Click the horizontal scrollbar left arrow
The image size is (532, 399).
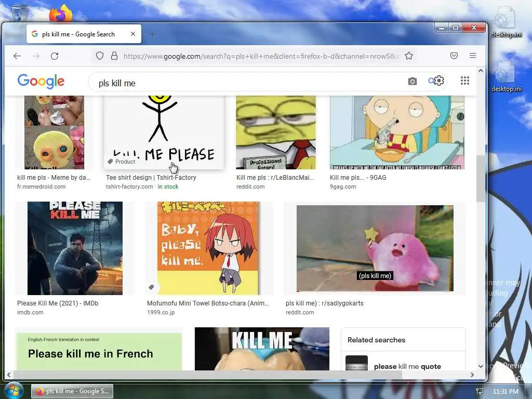click(9, 375)
